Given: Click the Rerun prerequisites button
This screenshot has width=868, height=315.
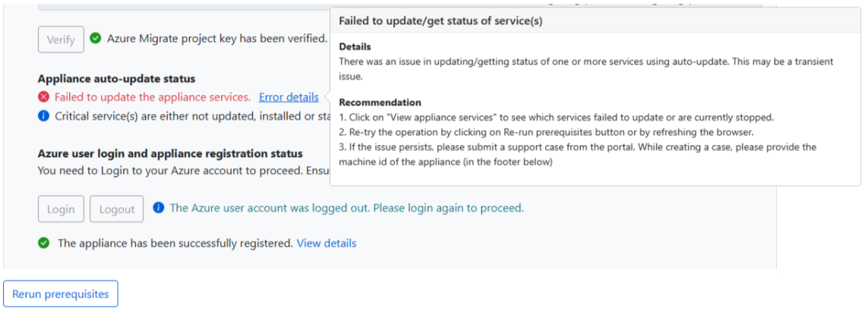Looking at the screenshot, I should point(61,294).
